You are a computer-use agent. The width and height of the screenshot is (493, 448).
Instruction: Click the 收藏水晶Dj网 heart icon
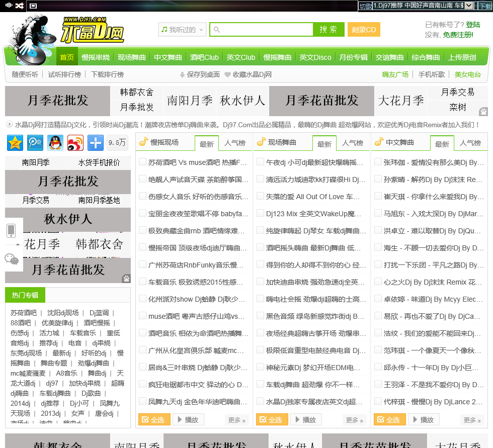tap(227, 74)
